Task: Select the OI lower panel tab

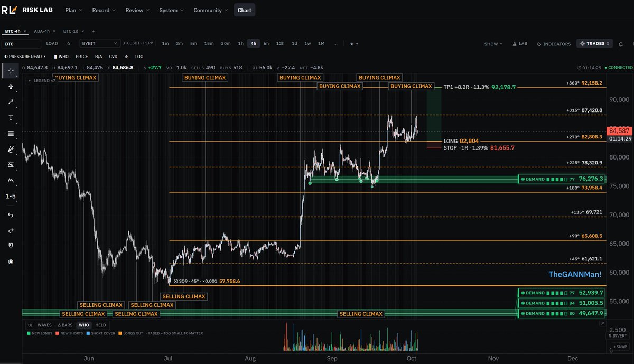Action: [x=30, y=325]
